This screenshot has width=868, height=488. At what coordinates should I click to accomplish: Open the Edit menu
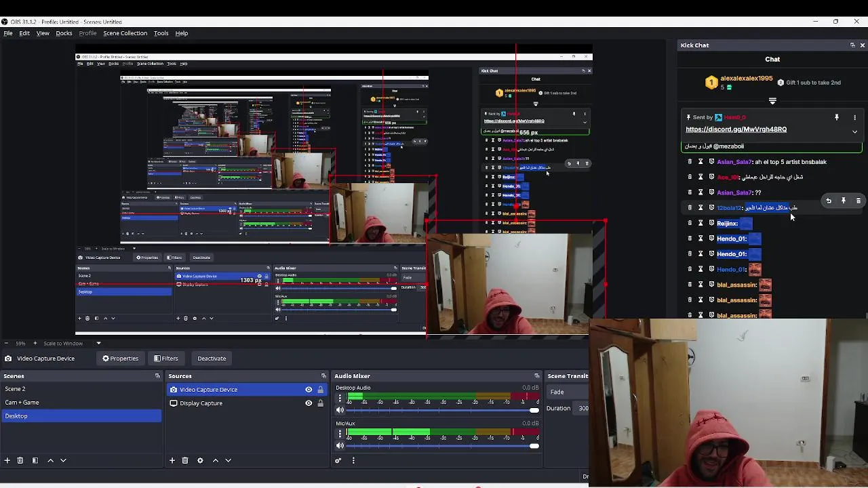tap(24, 33)
